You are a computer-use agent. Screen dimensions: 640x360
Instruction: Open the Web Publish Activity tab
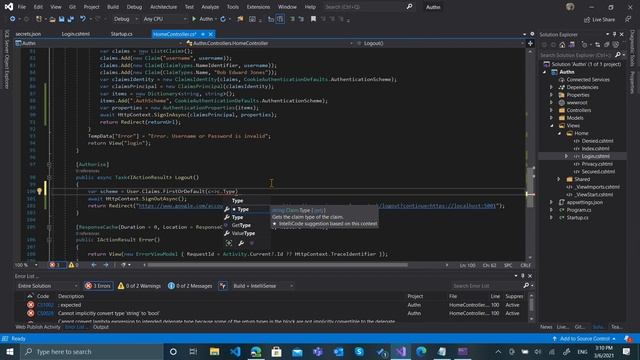click(x=38, y=327)
